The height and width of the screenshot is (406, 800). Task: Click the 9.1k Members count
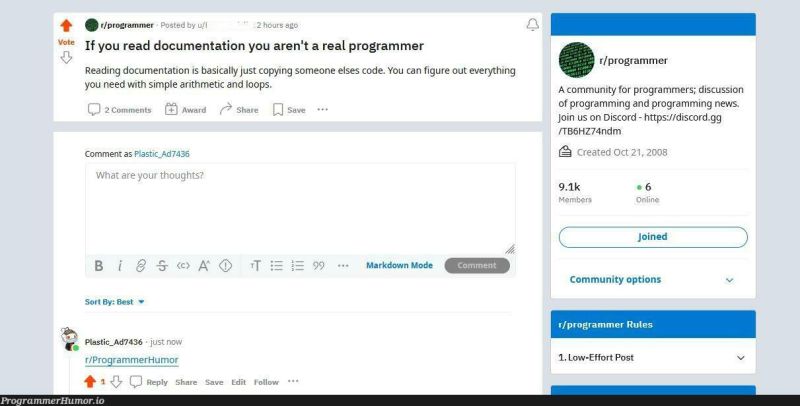click(x=575, y=192)
